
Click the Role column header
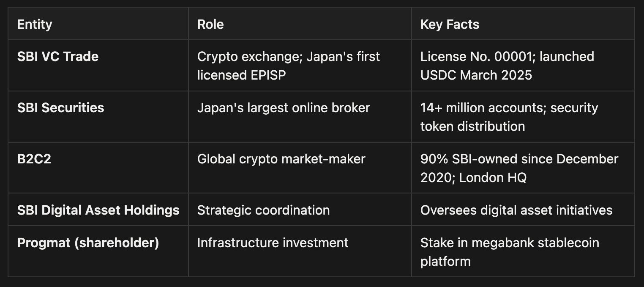coord(210,24)
